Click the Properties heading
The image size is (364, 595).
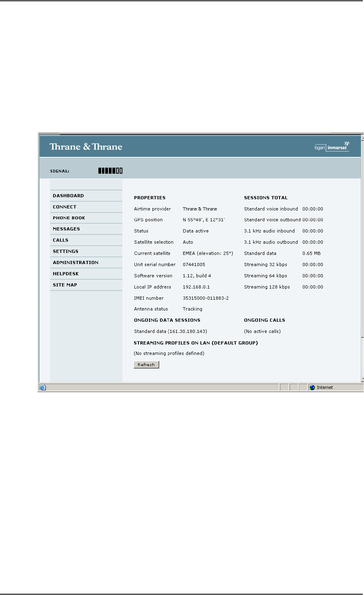(x=150, y=198)
